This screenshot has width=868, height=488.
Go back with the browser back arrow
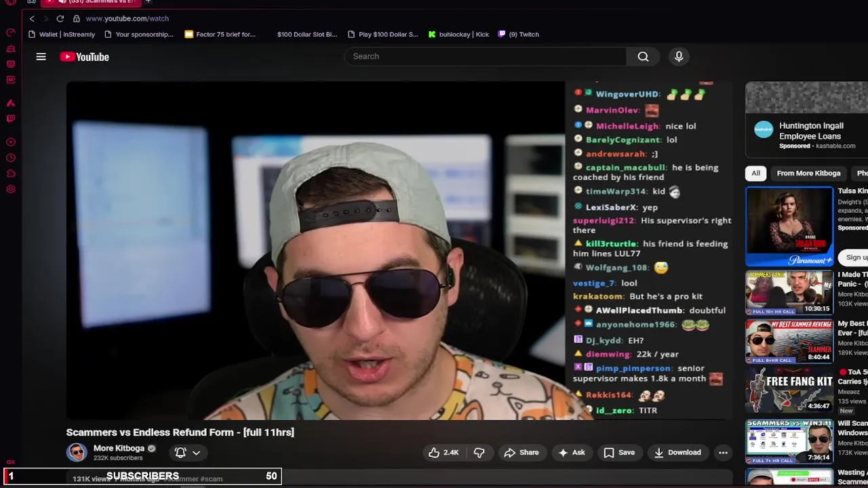pyautogui.click(x=32, y=18)
